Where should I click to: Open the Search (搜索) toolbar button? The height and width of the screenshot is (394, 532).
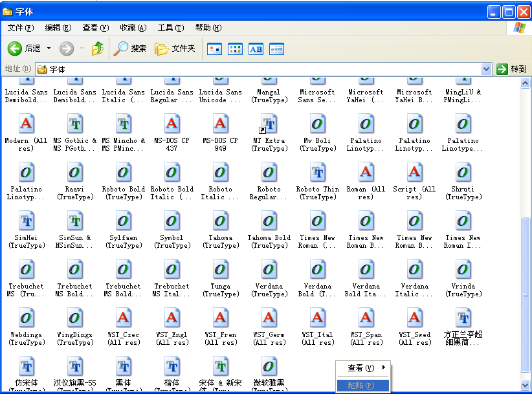tap(130, 49)
